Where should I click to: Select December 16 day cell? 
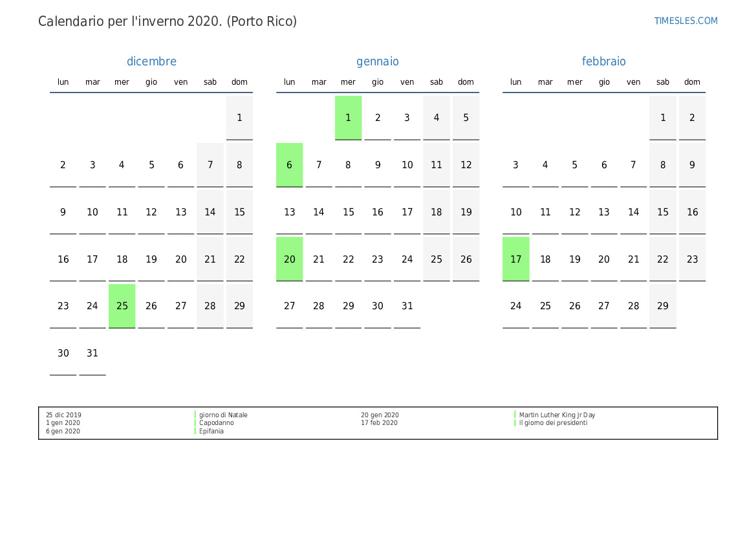63,259
